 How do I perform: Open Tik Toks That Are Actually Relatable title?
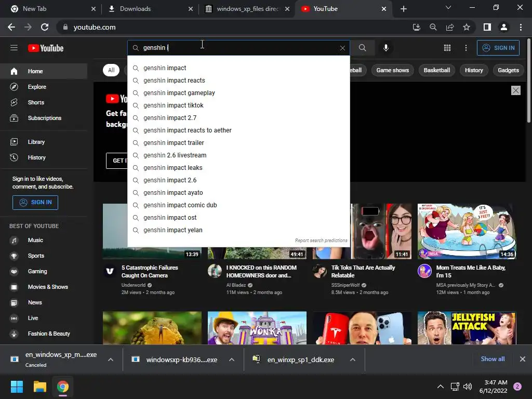tap(363, 271)
